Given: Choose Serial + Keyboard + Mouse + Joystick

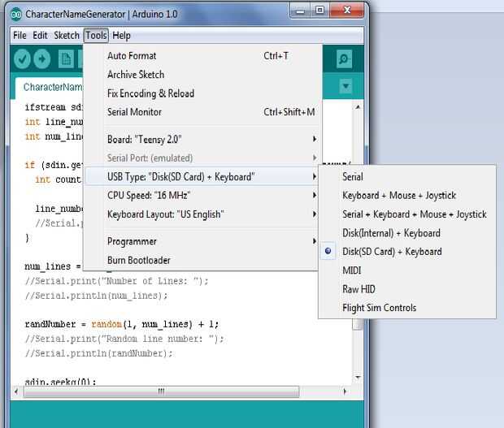Looking at the screenshot, I should (407, 214).
